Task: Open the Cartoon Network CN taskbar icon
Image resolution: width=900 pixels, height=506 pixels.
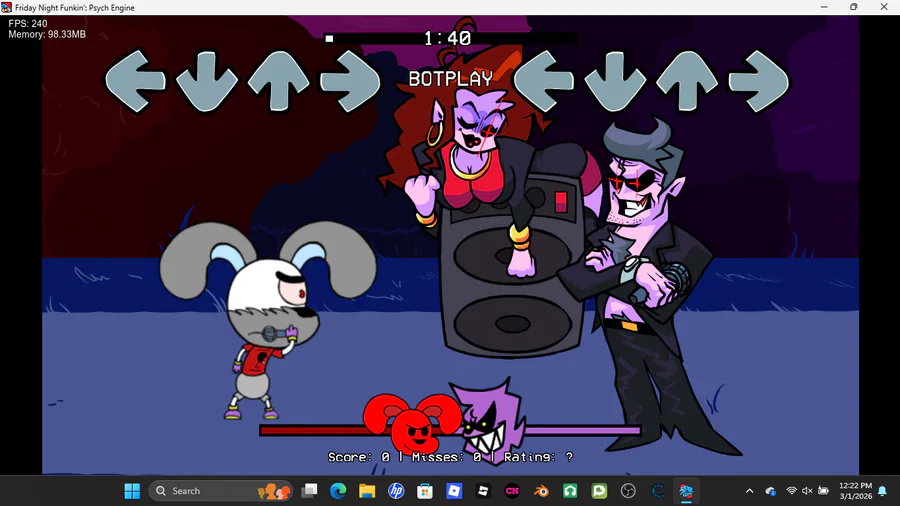Action: pos(512,491)
